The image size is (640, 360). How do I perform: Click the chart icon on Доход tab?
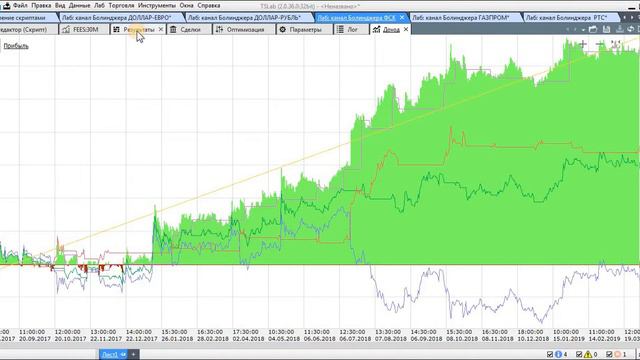[376, 29]
